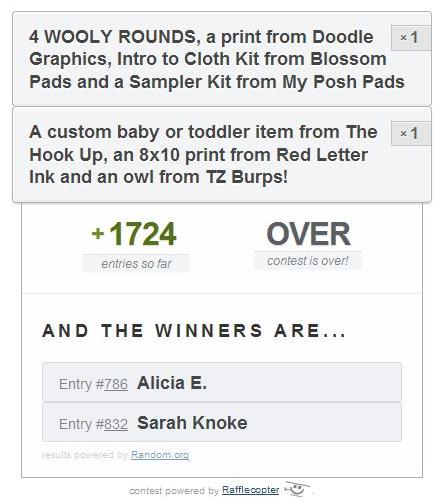
Task: Click the Alicia E. winner row background
Action: coord(222,382)
